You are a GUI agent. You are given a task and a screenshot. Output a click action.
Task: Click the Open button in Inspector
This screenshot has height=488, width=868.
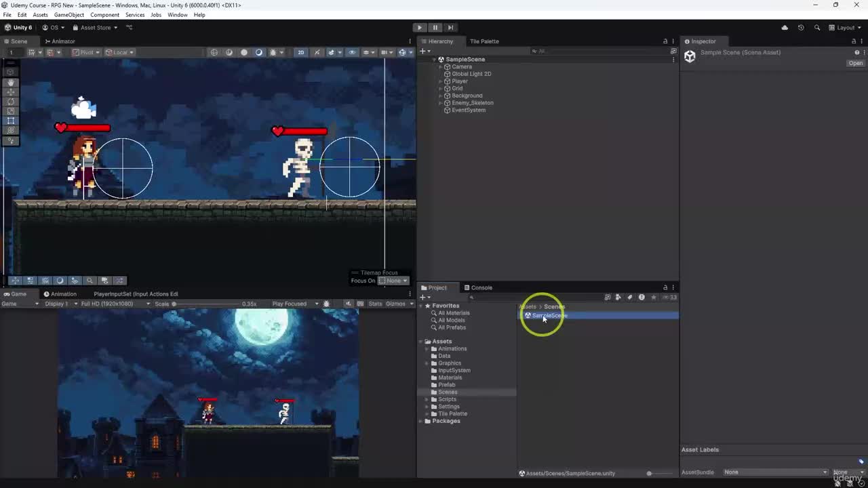(856, 63)
